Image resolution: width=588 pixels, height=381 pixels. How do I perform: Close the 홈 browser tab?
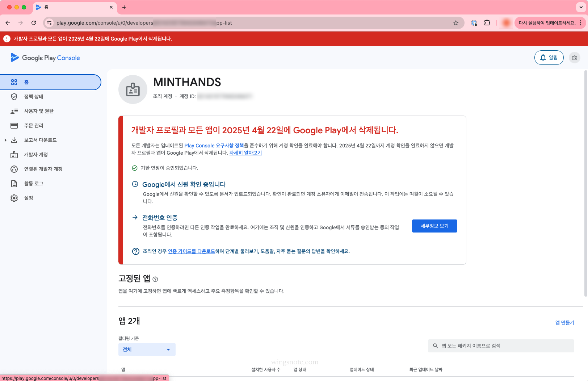coord(111,7)
